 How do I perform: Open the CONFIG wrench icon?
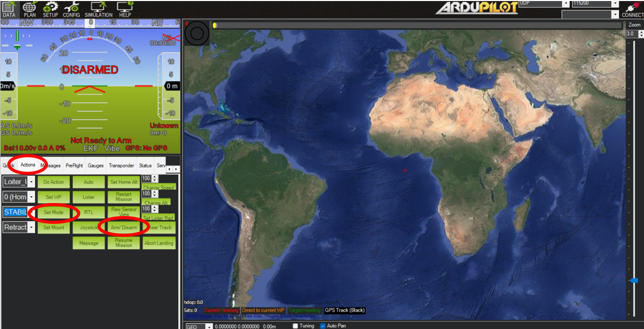pyautogui.click(x=71, y=9)
